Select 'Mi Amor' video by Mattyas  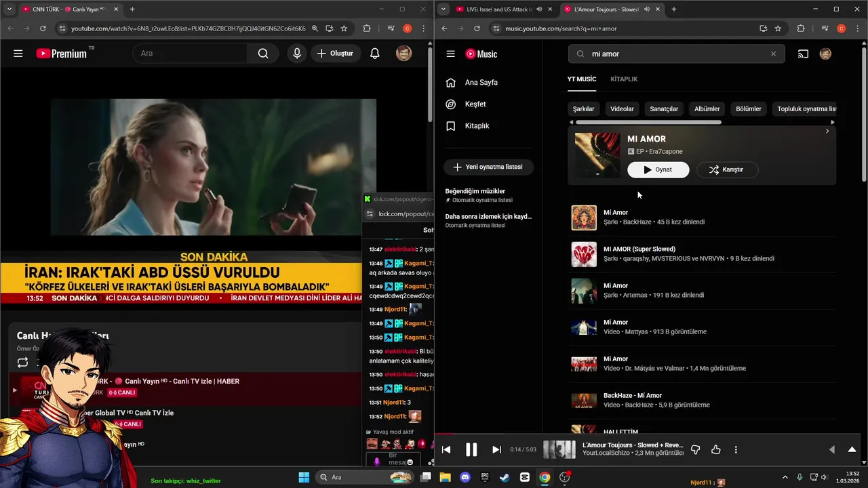pyautogui.click(x=703, y=327)
